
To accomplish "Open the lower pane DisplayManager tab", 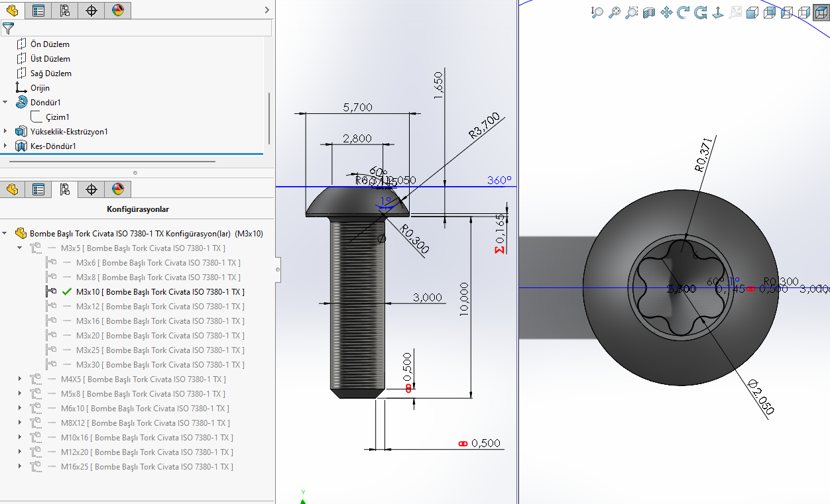I will (x=117, y=189).
